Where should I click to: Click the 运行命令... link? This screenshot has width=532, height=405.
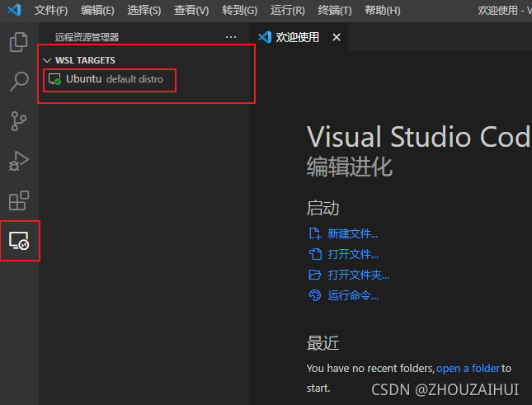pos(353,295)
